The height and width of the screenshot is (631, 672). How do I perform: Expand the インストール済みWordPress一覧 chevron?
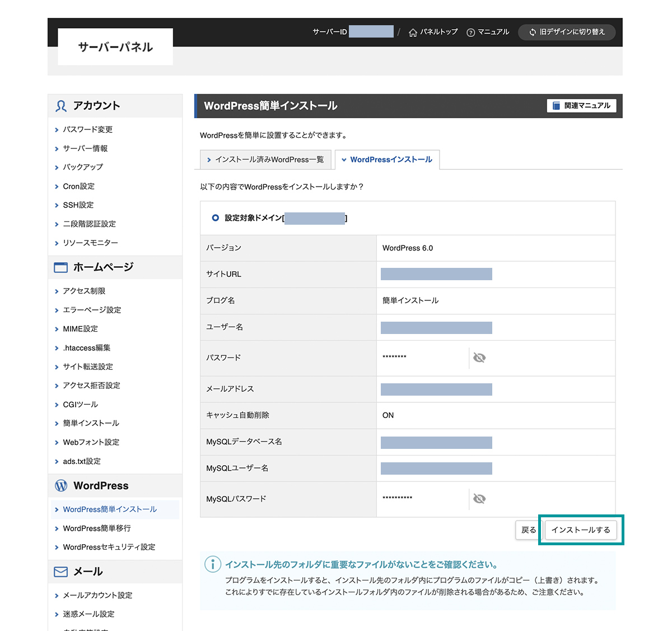[209, 160]
